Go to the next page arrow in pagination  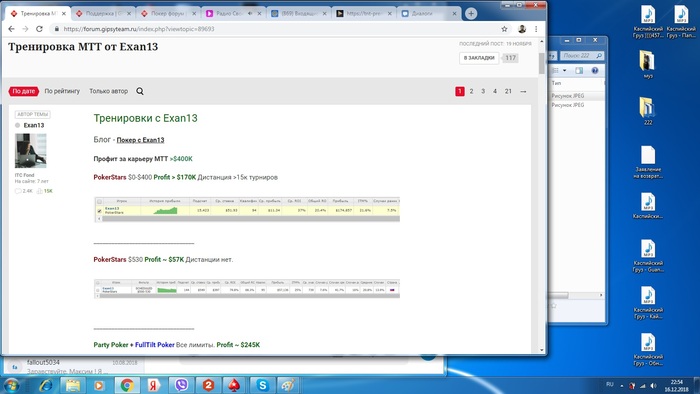tap(523, 91)
